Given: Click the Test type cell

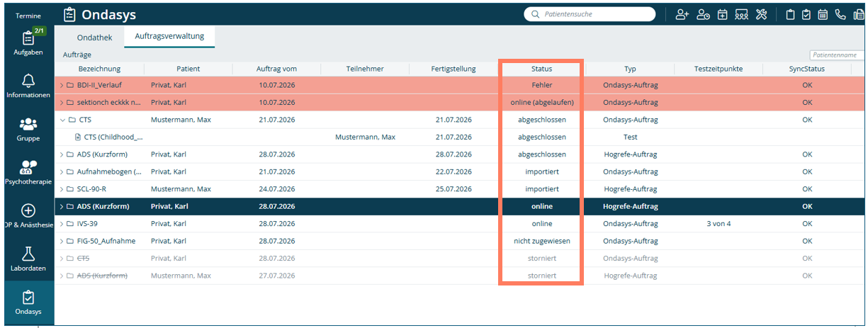Looking at the screenshot, I should click(630, 137).
